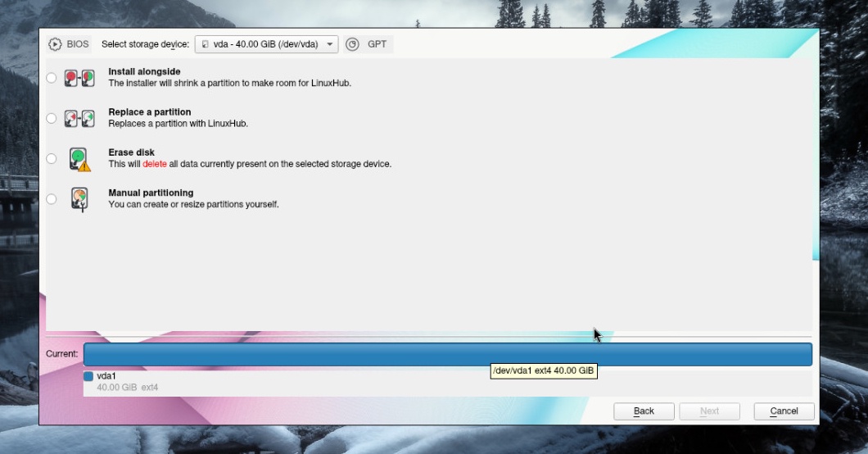Click the bold "Manual partitioning" heading text

pyautogui.click(x=151, y=193)
